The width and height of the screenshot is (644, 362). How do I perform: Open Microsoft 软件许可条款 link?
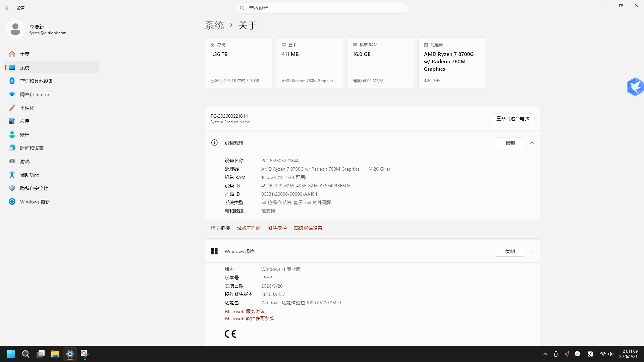click(250, 318)
